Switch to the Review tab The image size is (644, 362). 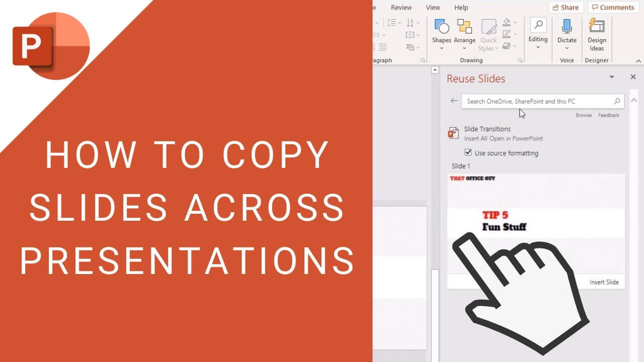(401, 8)
